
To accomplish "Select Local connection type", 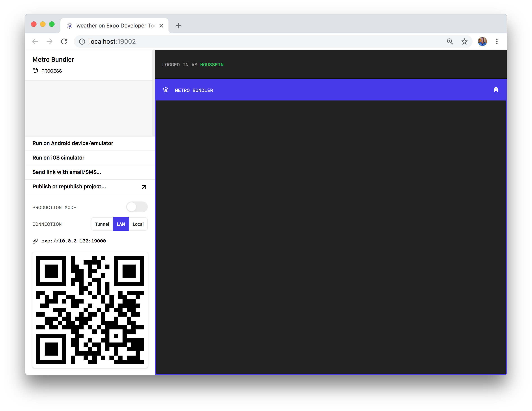I will tap(138, 224).
